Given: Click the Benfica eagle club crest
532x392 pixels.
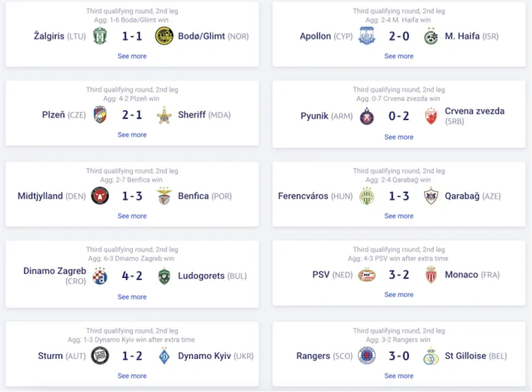Looking at the screenshot, I should coord(164,196).
